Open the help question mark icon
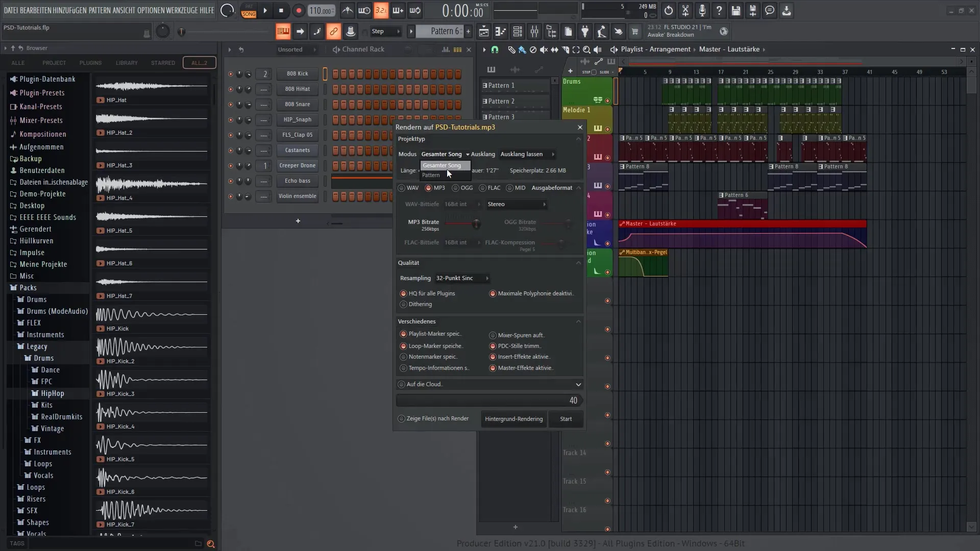 click(x=719, y=10)
